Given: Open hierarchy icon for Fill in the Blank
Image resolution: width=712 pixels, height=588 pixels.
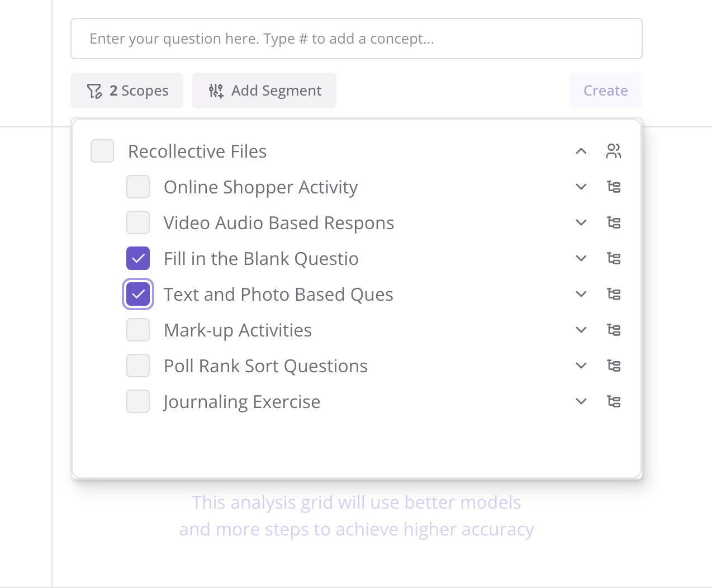Looking at the screenshot, I should pos(614,258).
